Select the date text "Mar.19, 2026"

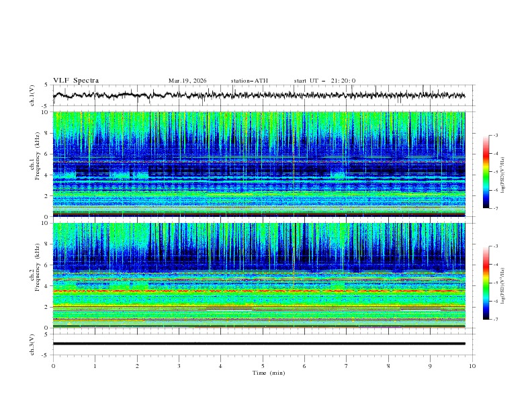(187, 81)
